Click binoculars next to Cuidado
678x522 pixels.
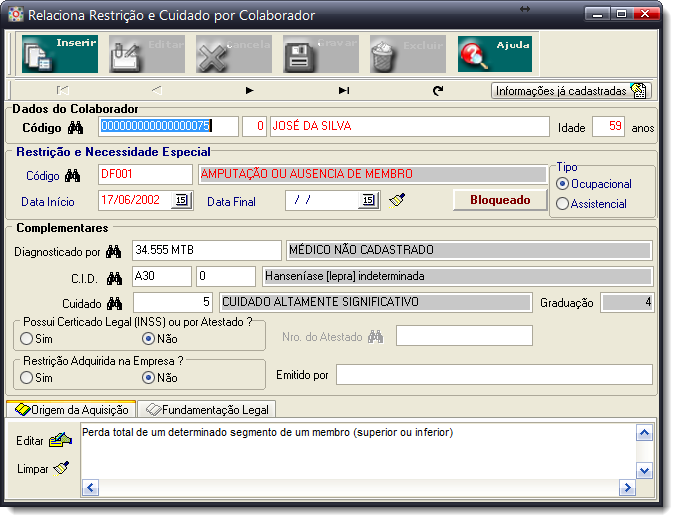[114, 304]
